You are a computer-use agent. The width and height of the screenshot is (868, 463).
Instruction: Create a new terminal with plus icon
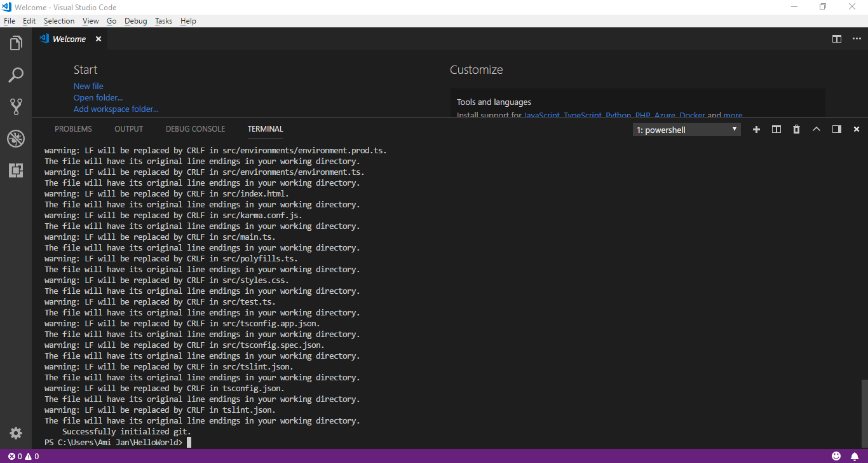click(x=756, y=129)
